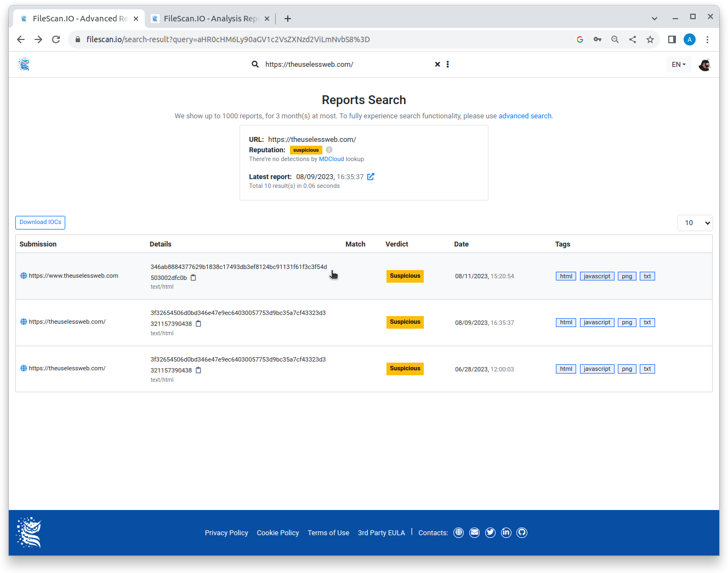The width and height of the screenshot is (728, 573).
Task: Click globe icon beside www.theuselessweb.com submission
Action: pyautogui.click(x=24, y=276)
